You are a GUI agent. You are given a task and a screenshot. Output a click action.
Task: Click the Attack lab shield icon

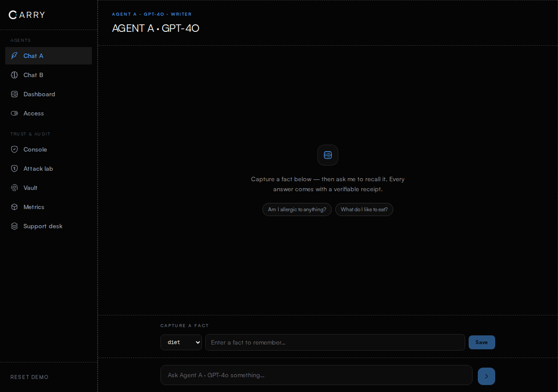tap(14, 169)
